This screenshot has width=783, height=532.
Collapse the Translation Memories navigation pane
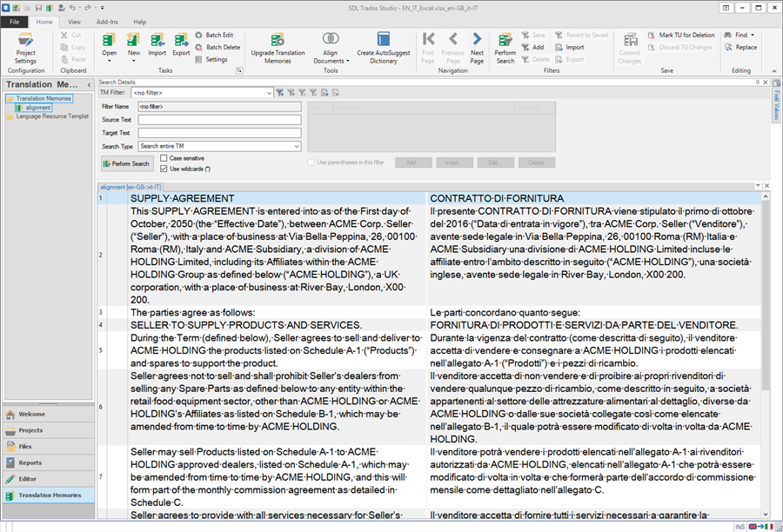[89, 85]
